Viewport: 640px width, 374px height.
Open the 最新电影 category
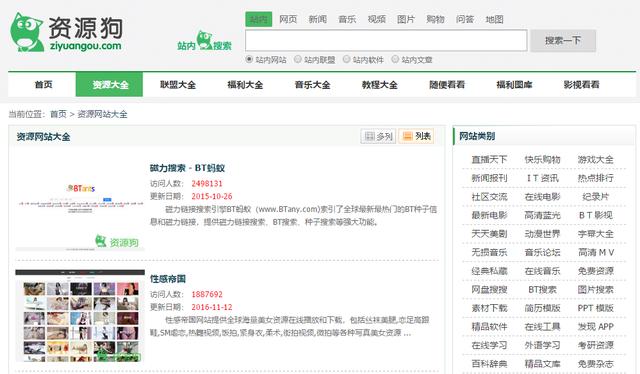tap(489, 215)
